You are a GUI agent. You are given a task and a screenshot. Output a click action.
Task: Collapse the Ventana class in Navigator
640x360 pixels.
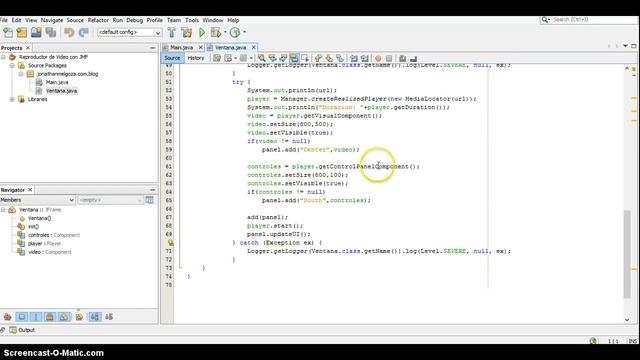click(3, 210)
